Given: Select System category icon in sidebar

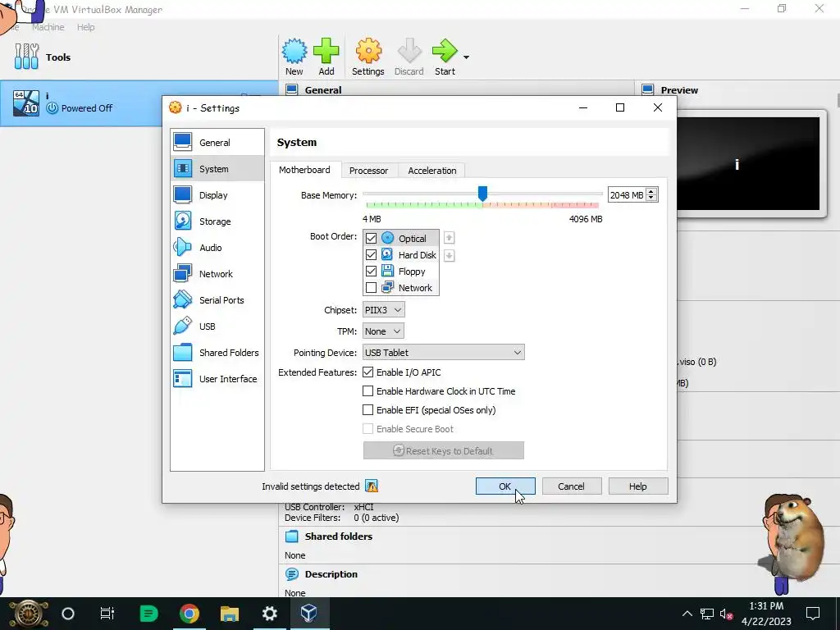Looking at the screenshot, I should pos(183,168).
